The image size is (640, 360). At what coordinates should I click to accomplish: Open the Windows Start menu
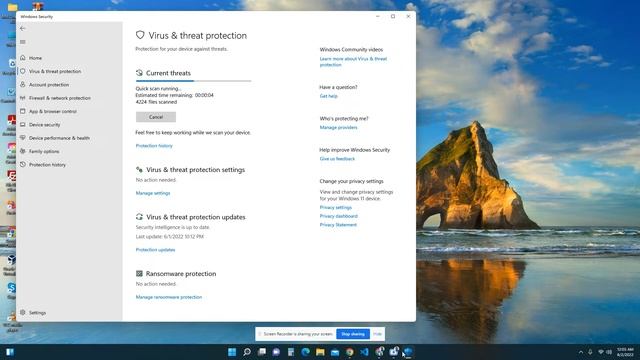[x=232, y=352]
